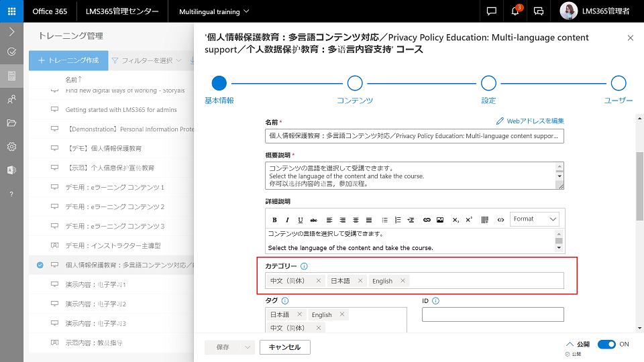Click the 名前 name input field
The width and height of the screenshot is (644, 362).
click(415, 136)
